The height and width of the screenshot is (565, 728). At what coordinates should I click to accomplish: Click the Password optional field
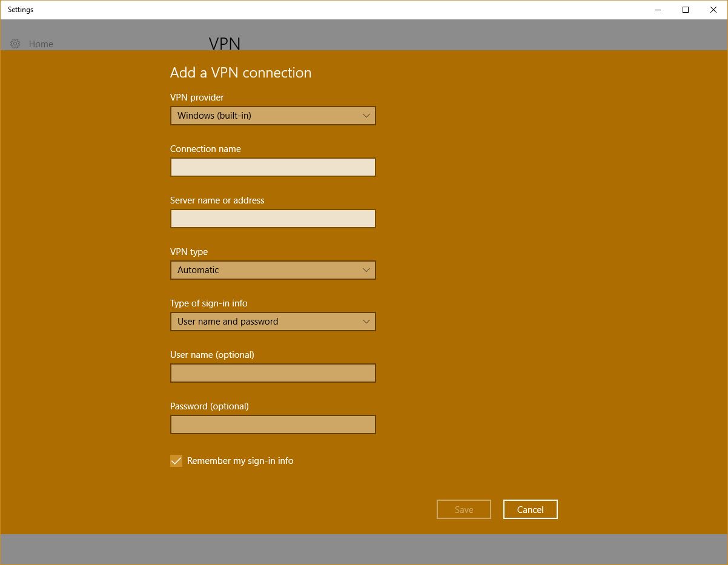tap(273, 425)
